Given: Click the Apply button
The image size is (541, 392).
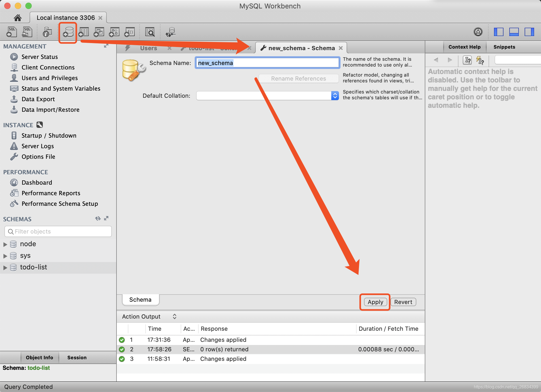Looking at the screenshot, I should click(x=375, y=302).
